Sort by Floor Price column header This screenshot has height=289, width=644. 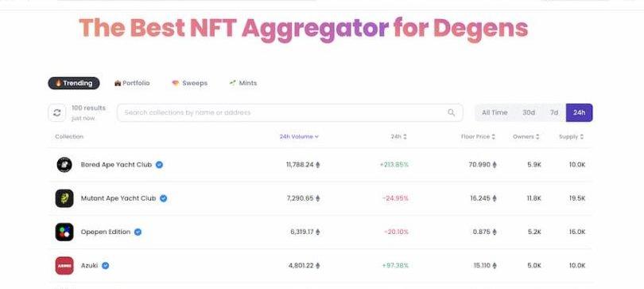(x=478, y=136)
